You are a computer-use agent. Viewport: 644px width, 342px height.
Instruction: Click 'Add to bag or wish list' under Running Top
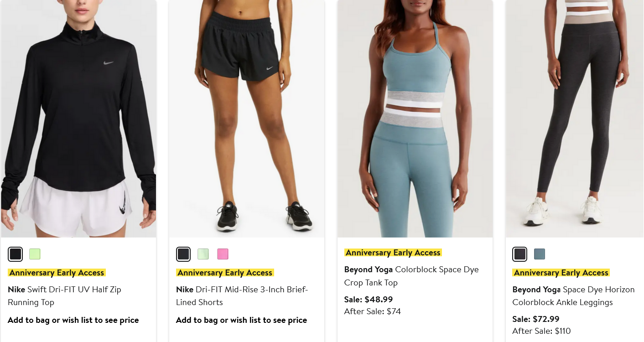coord(73,320)
